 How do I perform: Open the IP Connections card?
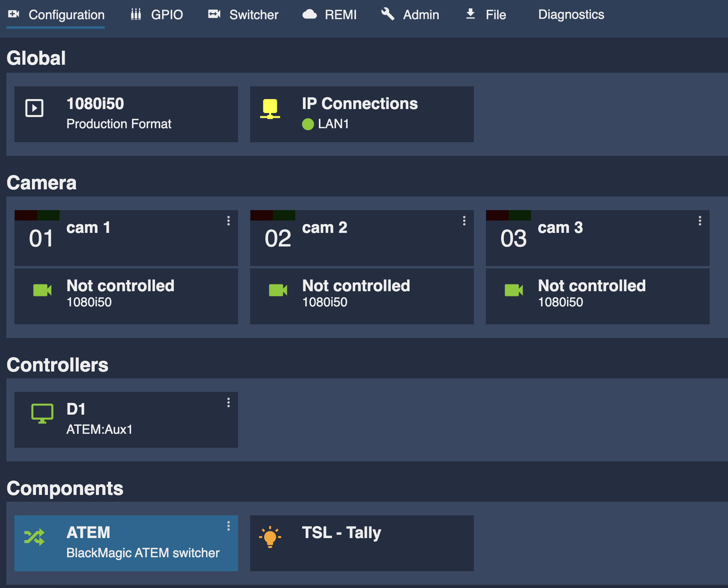362,114
